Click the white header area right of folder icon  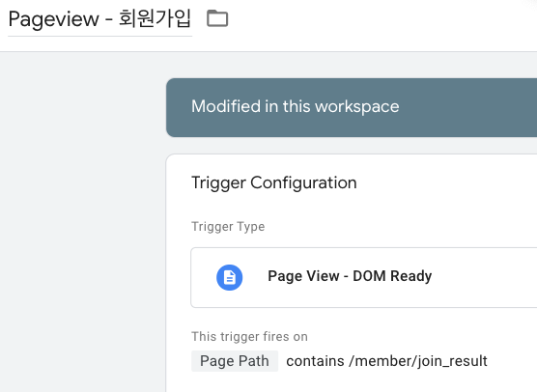[377, 24]
